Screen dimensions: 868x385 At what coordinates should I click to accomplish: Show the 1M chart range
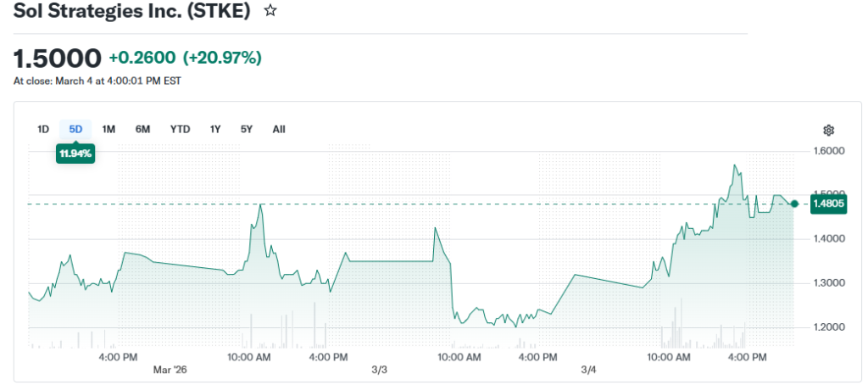point(108,129)
